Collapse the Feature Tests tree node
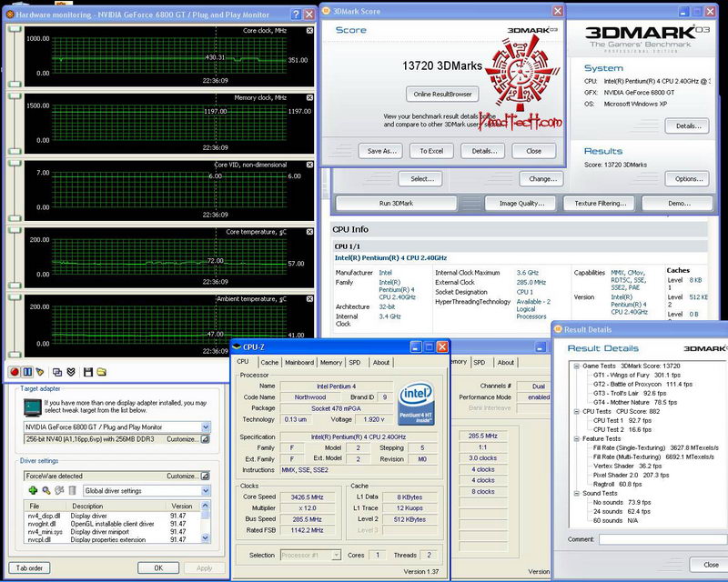Viewport: 728px width, 582px height. coord(576,438)
